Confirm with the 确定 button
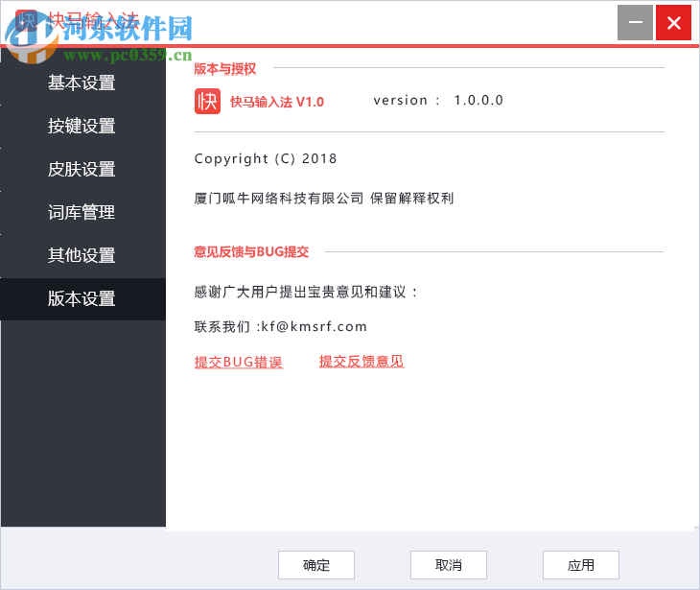700x590 pixels. tap(316, 565)
